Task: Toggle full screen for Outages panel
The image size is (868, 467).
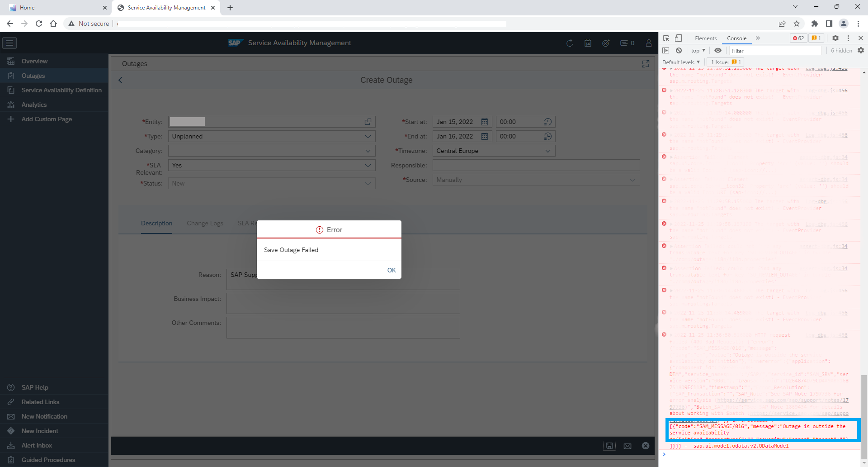Action: pos(646,64)
